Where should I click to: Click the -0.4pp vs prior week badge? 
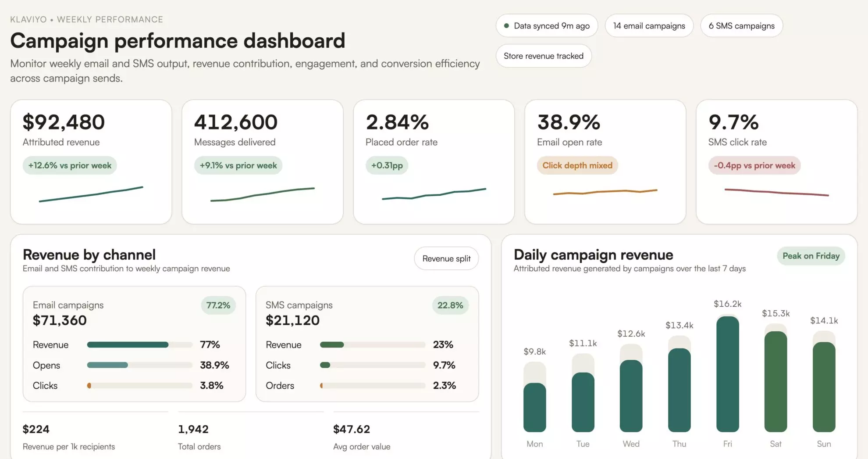pyautogui.click(x=754, y=165)
